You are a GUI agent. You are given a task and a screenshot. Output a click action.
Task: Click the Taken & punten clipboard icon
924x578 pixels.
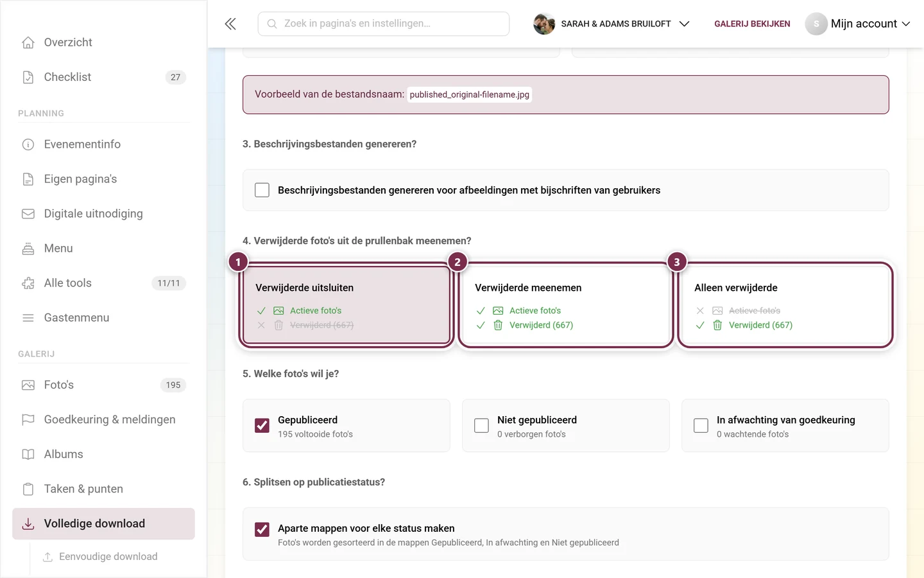[28, 489]
